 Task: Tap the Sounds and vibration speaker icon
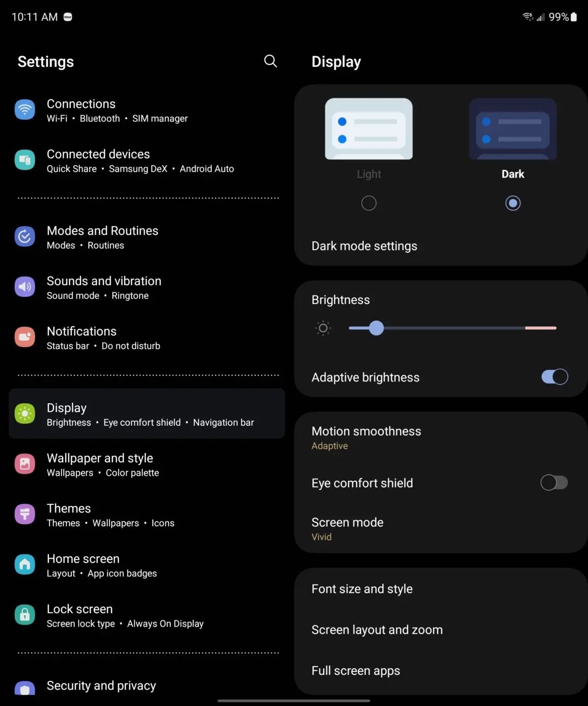pos(25,287)
